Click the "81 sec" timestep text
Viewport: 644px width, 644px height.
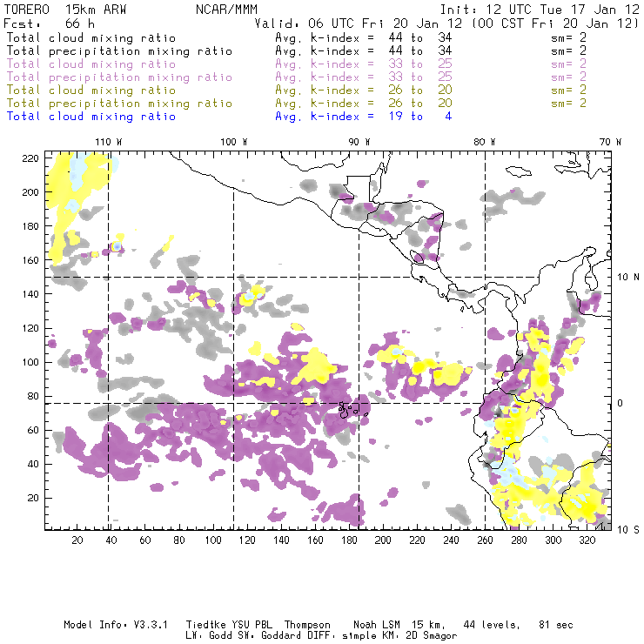(556, 625)
